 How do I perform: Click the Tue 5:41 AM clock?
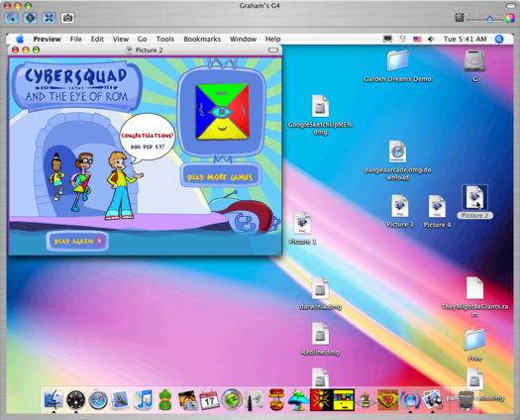465,39
